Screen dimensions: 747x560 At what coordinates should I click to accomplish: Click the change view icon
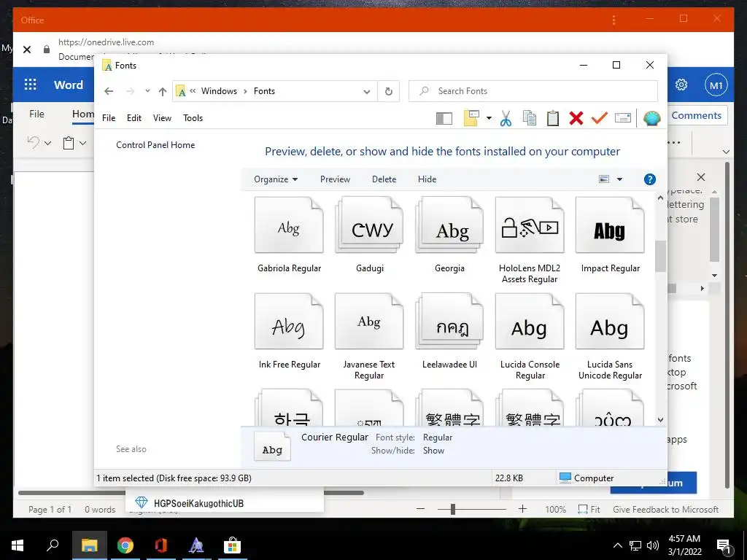tap(604, 179)
